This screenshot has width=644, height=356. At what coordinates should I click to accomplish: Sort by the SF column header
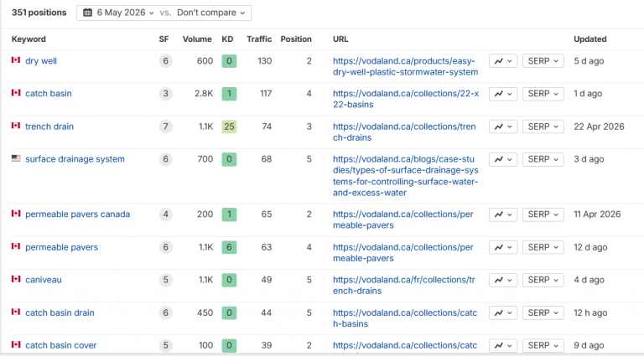164,39
